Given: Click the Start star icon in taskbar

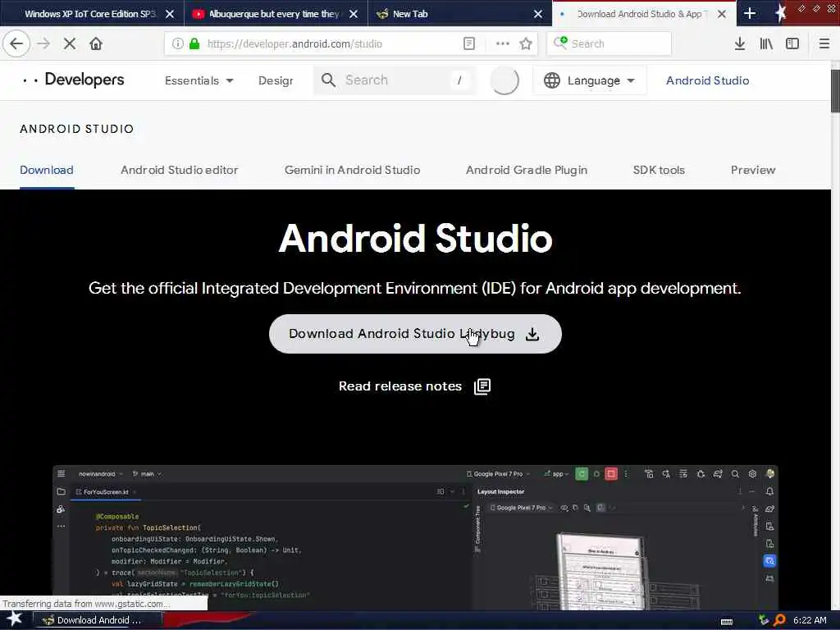Looking at the screenshot, I should (x=15, y=619).
